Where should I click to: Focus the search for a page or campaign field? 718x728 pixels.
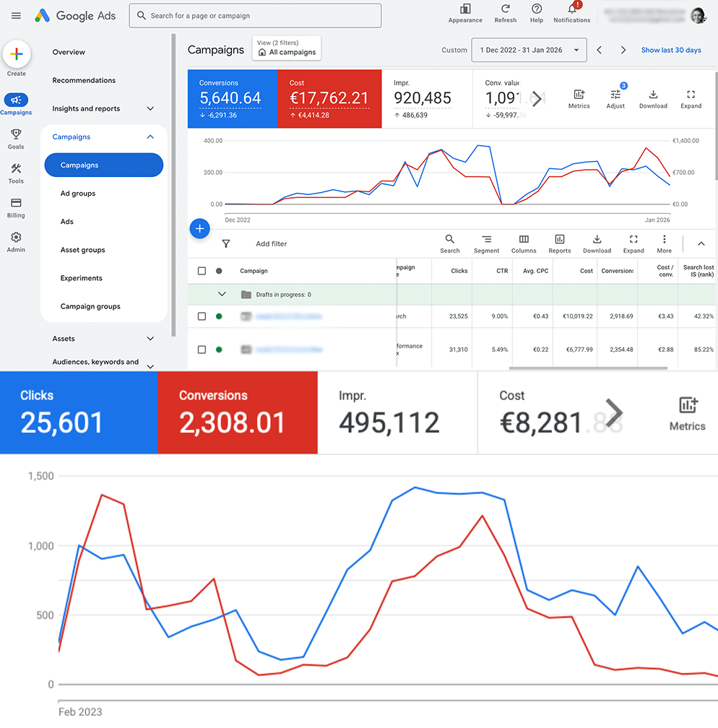pos(255,16)
